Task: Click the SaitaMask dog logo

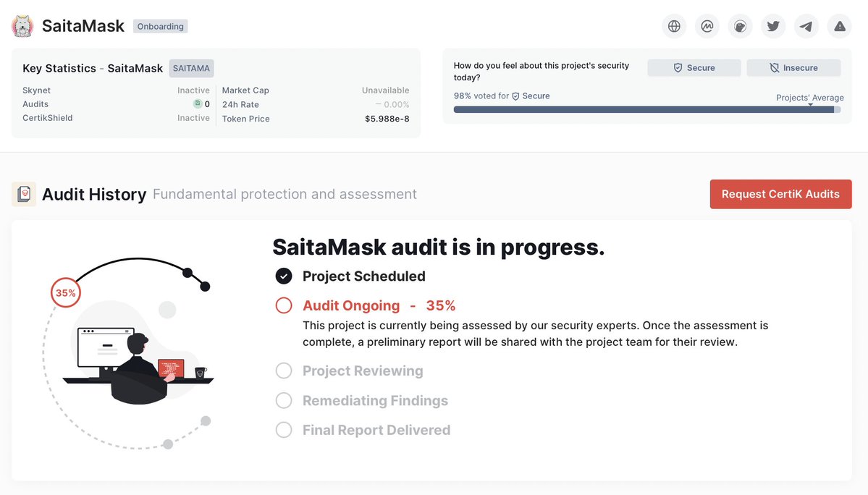Action: tap(22, 26)
